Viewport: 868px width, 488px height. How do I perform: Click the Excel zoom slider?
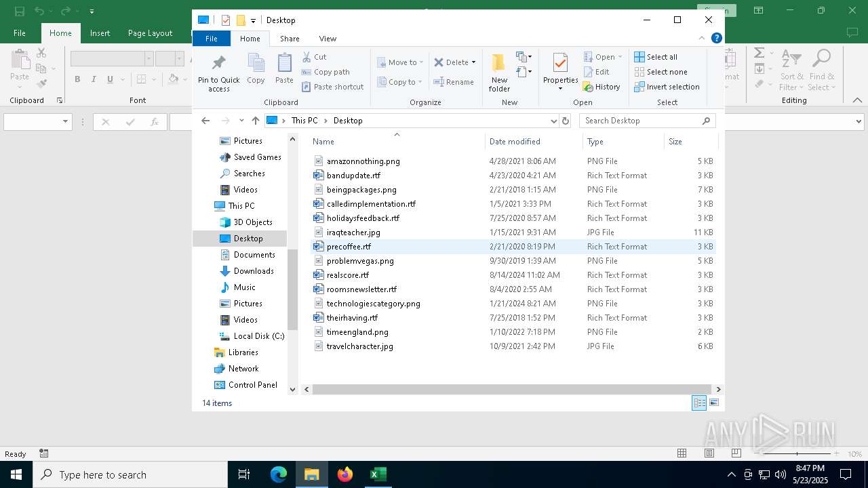pos(797,453)
